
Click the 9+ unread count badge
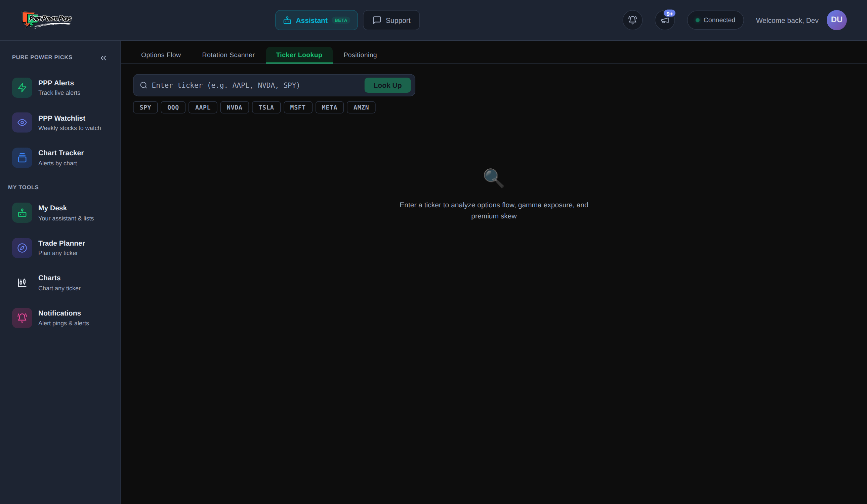tap(669, 13)
